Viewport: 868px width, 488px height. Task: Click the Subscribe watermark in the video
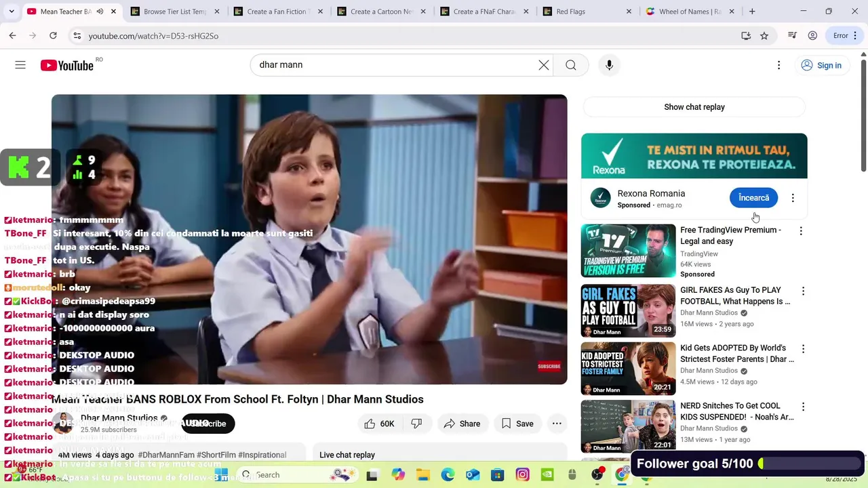pyautogui.click(x=549, y=366)
